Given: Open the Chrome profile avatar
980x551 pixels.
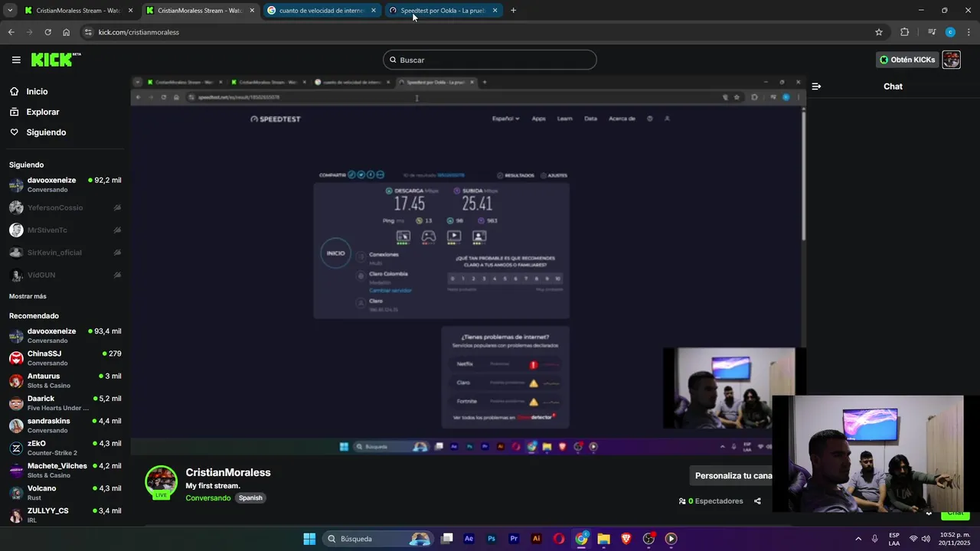Looking at the screenshot, I should coord(950,32).
